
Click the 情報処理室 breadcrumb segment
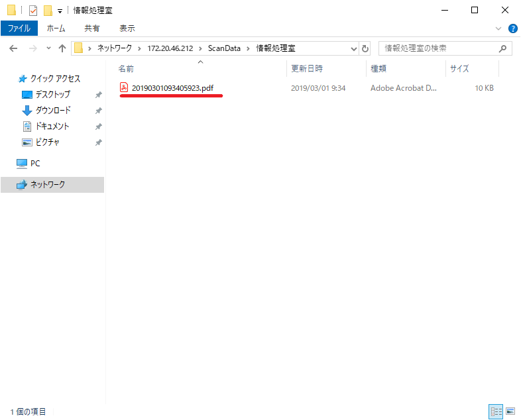276,48
